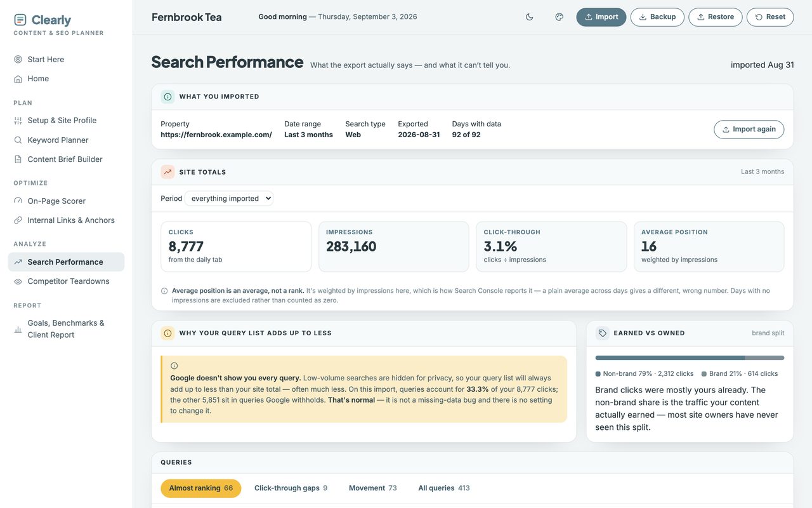Open the Period dropdown selector
The image size is (812, 508).
pos(229,199)
